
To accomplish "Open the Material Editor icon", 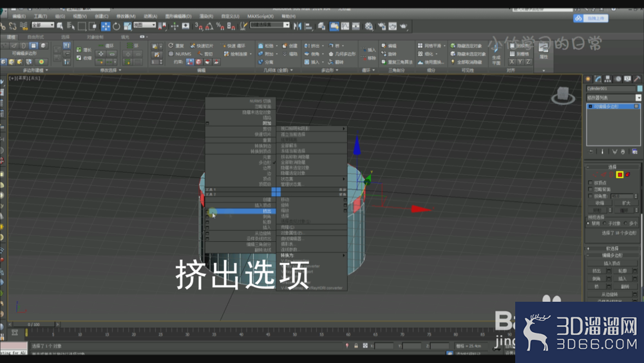I will (x=369, y=26).
